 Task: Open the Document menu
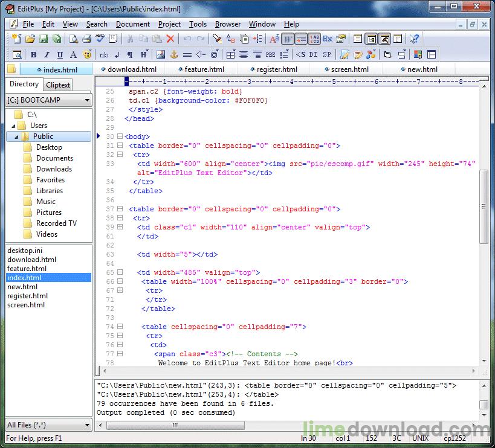[x=133, y=24]
